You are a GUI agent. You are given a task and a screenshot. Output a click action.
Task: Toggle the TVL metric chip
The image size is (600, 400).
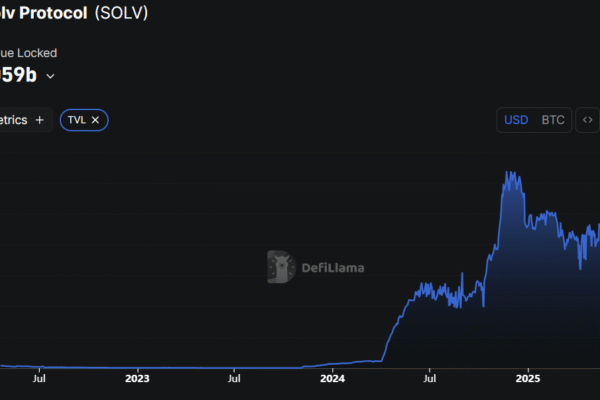(76, 120)
